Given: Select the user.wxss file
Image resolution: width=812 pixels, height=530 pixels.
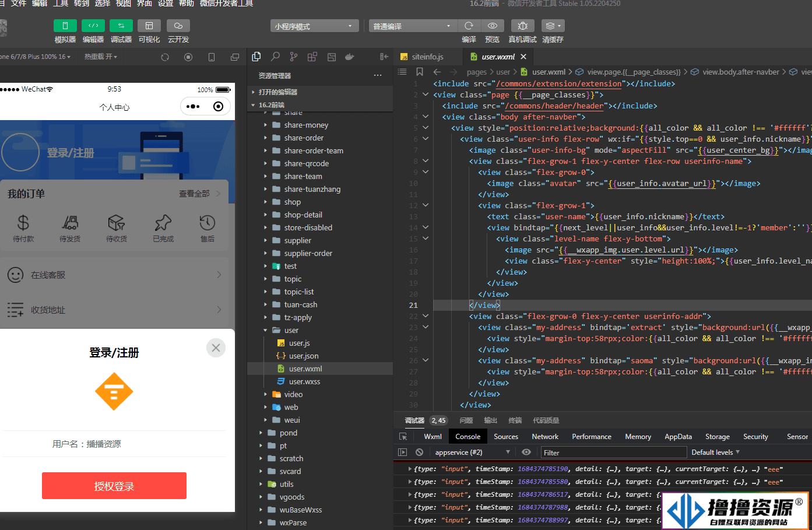Looking at the screenshot, I should (320, 381).
